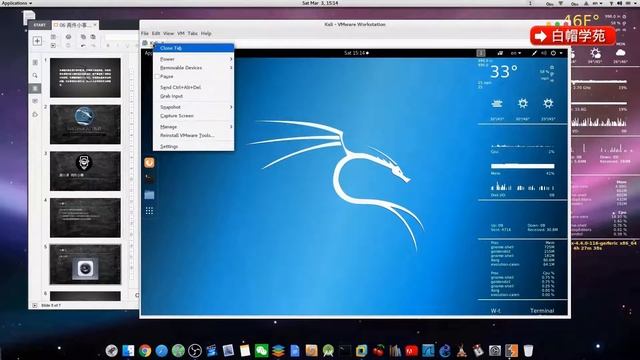This screenshot has height=360, width=640.
Task: Open the Kali power menu icon
Action: click(553, 53)
